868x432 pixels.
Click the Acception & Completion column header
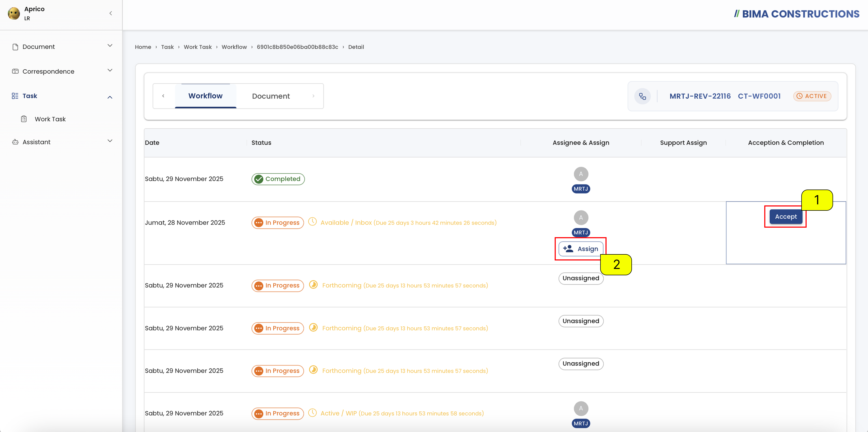point(786,142)
